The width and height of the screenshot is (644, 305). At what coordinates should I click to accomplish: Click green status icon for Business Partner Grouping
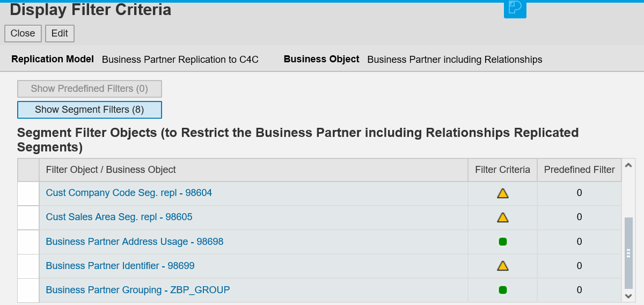[x=502, y=290]
